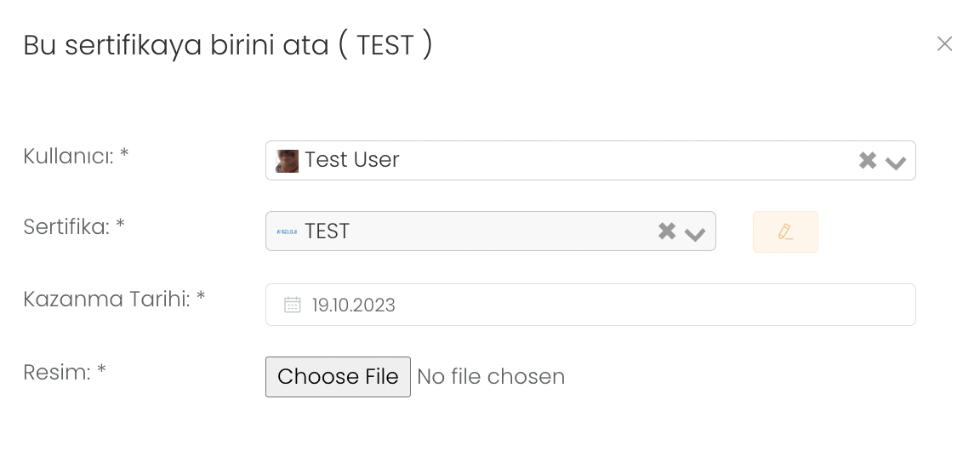Screen dimensions: 980x468
Task: Open the Test User selection box
Action: [x=595, y=161]
